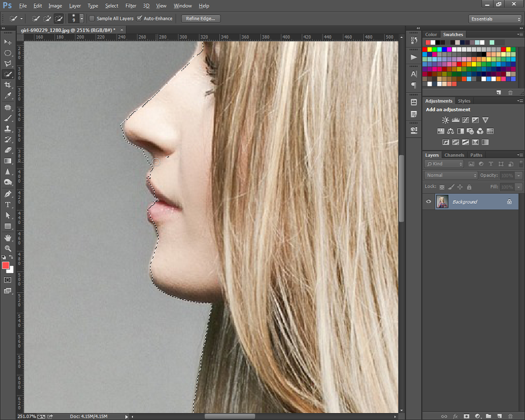Add a Brightness/Contrast adjustment

pyautogui.click(x=445, y=120)
